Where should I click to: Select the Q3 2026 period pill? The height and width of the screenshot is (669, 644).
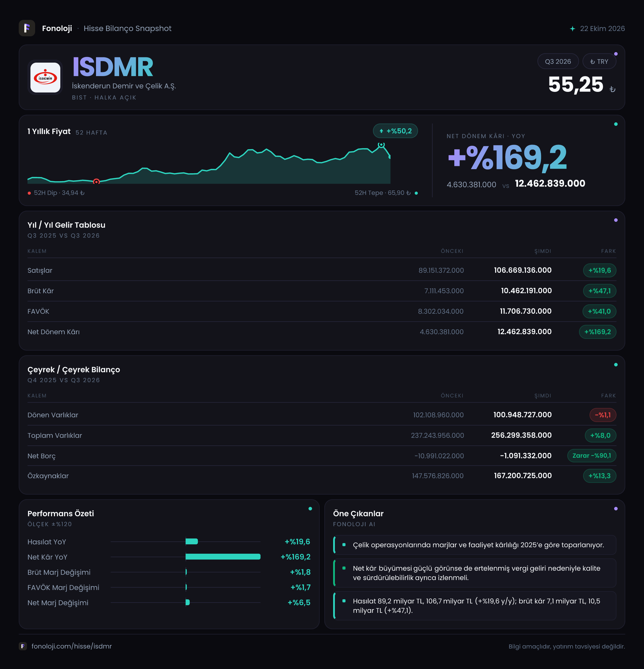tap(558, 61)
